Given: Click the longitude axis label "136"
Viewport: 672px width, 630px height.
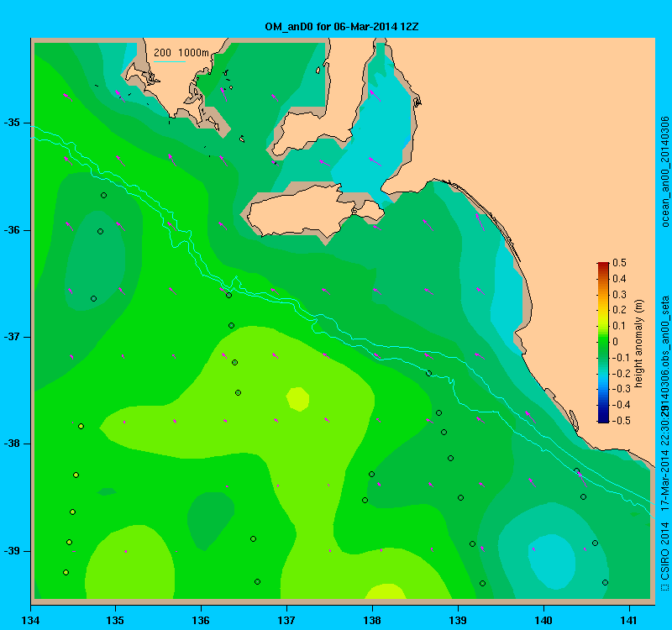Looking at the screenshot, I should tap(201, 620).
